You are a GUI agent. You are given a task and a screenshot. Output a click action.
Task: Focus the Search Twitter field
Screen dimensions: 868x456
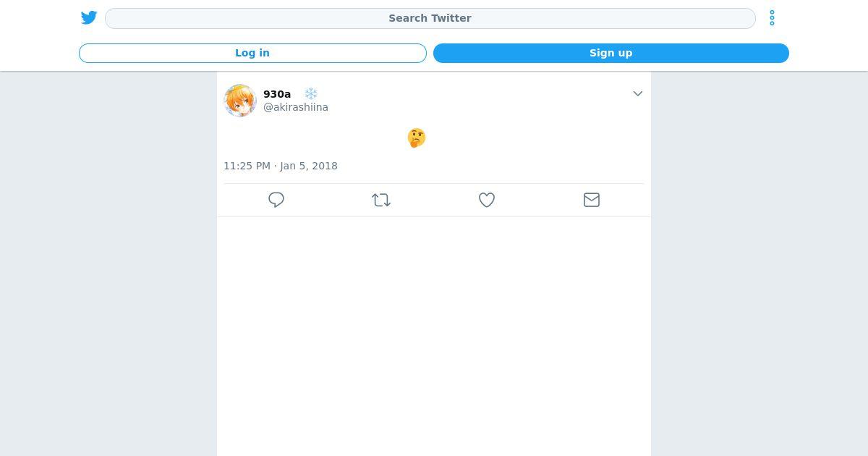(x=430, y=18)
